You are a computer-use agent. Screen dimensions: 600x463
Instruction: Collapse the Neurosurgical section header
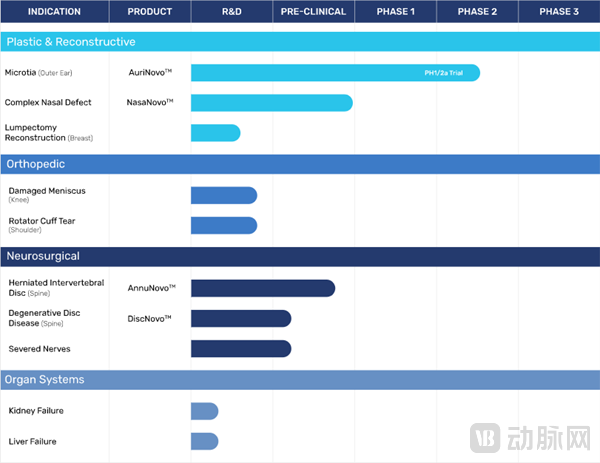click(x=43, y=256)
